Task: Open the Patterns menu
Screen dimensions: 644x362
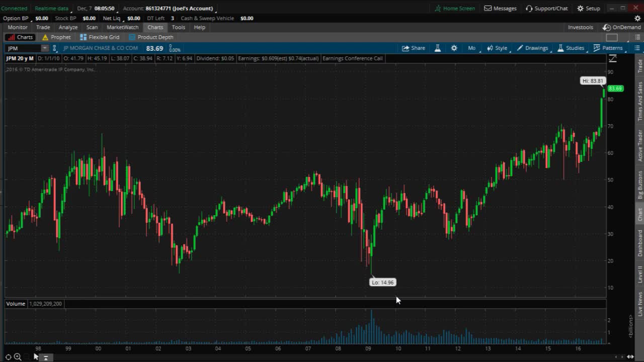Action: tap(608, 48)
